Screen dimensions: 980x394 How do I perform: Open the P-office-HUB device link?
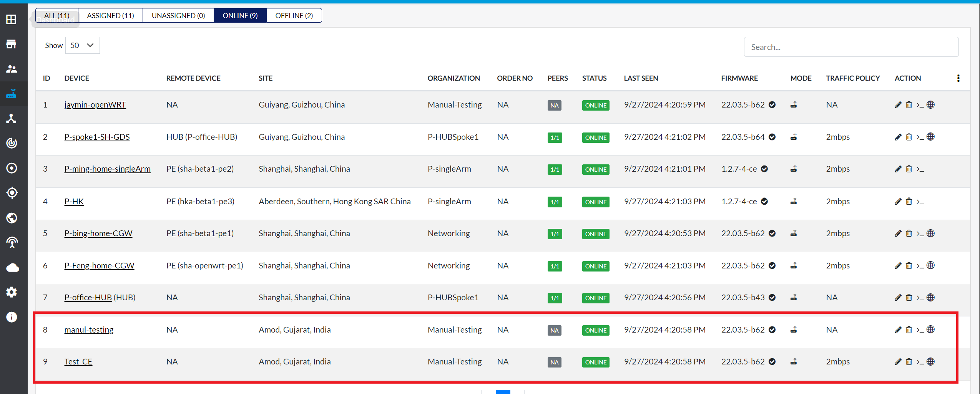[88, 298]
